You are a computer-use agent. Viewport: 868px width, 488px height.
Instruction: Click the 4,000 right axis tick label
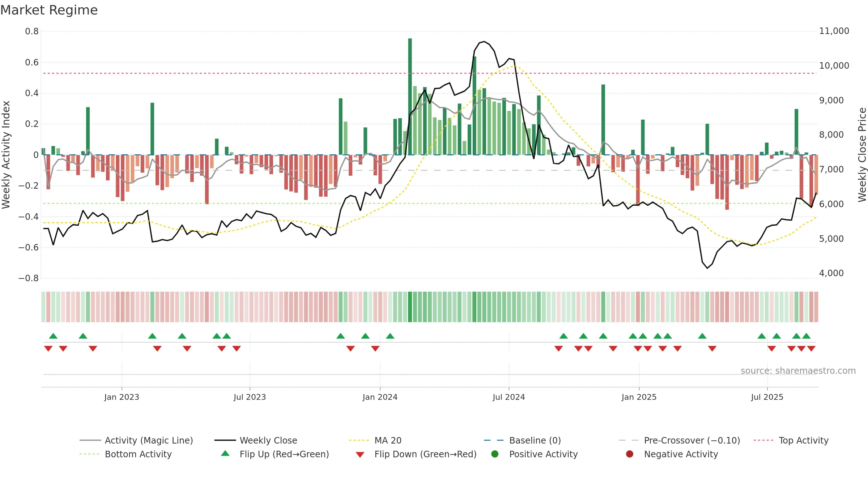coord(831,273)
